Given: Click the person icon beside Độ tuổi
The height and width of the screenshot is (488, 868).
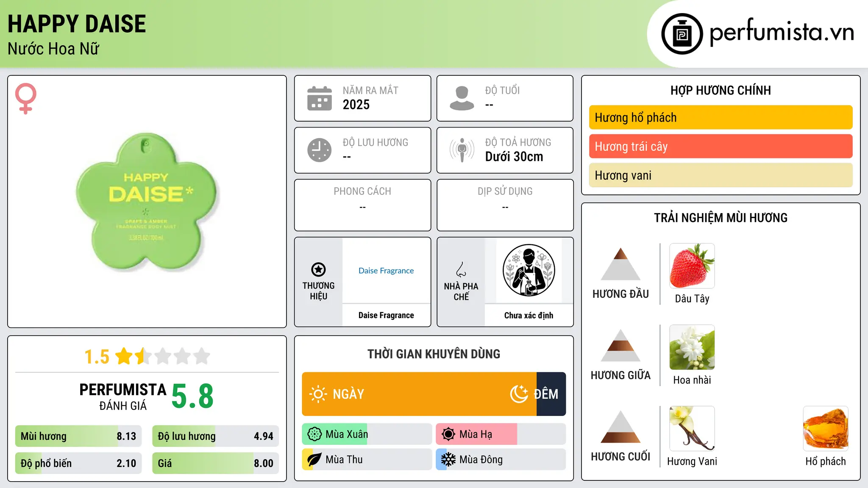Looking at the screenshot, I should click(462, 98).
